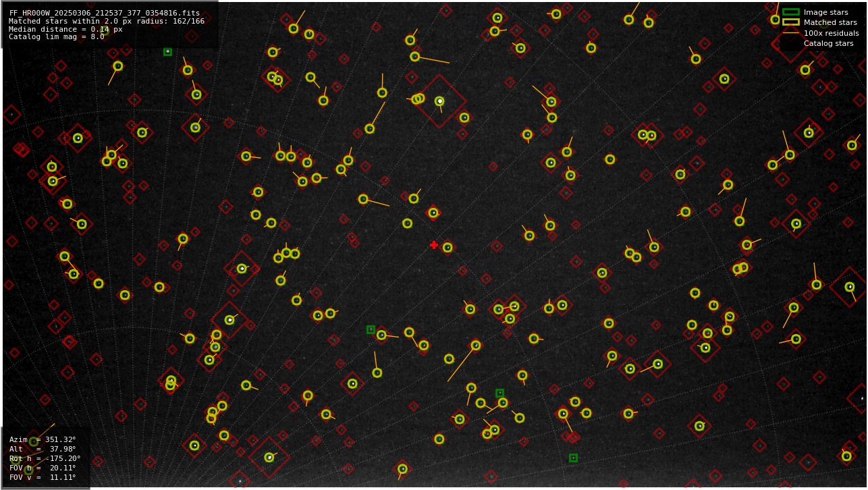
Task: Click the 'Catalog lim mag = 8.0' text
Action: point(57,37)
